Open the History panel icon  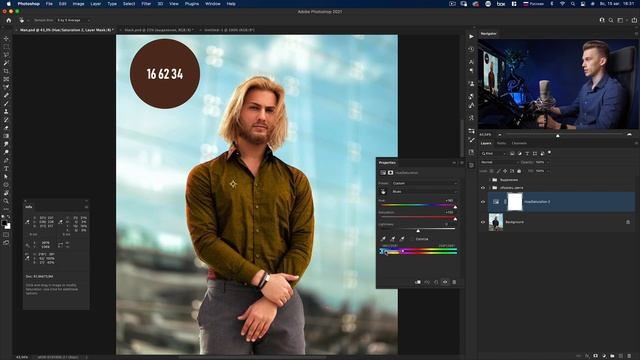coord(471,49)
